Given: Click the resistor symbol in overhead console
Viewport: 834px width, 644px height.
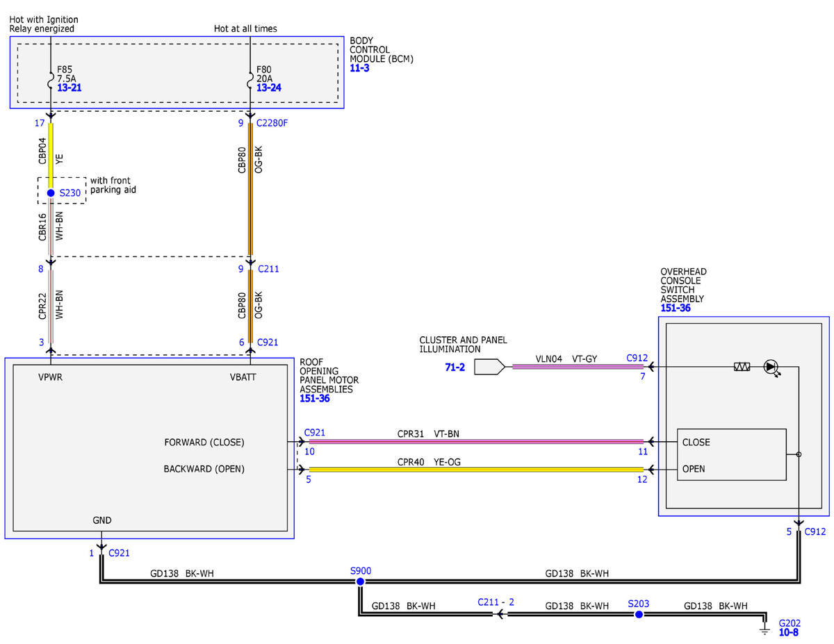Looking at the screenshot, I should point(742,367).
